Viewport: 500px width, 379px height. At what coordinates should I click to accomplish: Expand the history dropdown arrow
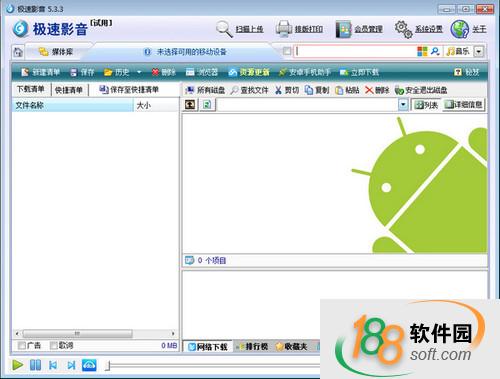coord(139,72)
